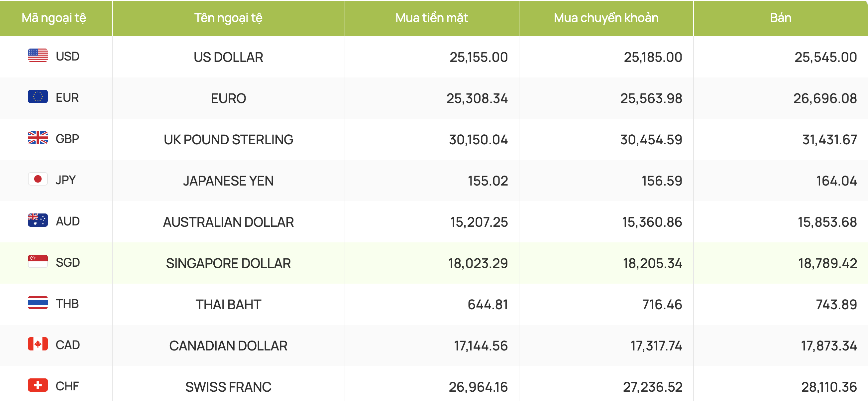This screenshot has height=401, width=868.
Task: Click the 'Mua chuyển khoản' column header
Action: coord(606,18)
